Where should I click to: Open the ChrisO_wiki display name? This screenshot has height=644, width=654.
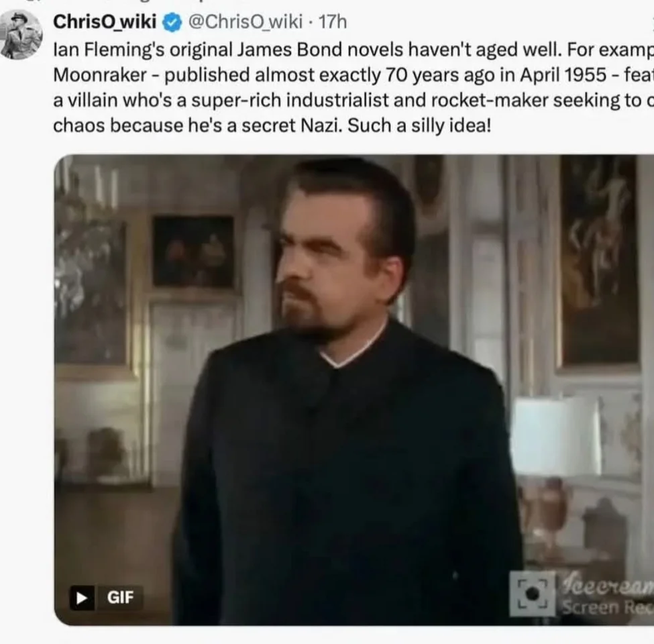[104, 22]
